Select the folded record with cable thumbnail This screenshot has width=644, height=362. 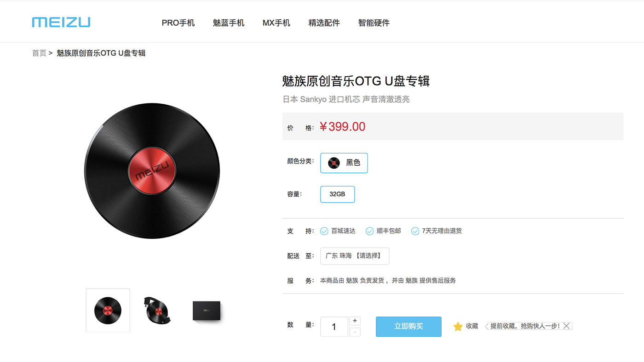click(157, 310)
